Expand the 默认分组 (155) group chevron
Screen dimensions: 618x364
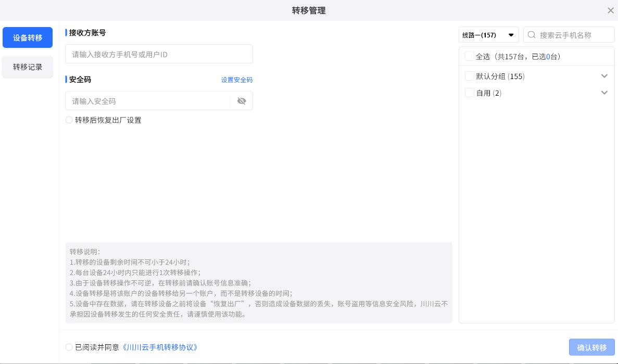[604, 76]
